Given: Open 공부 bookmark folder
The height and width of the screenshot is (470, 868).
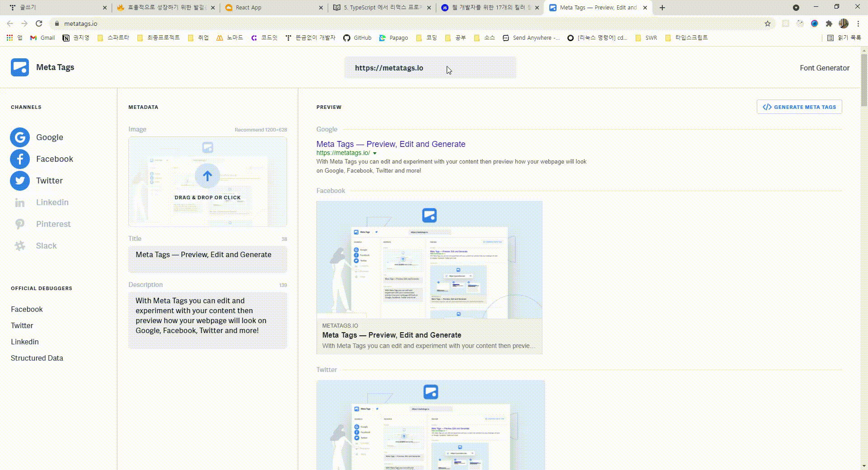Looking at the screenshot, I should pyautogui.click(x=455, y=38).
